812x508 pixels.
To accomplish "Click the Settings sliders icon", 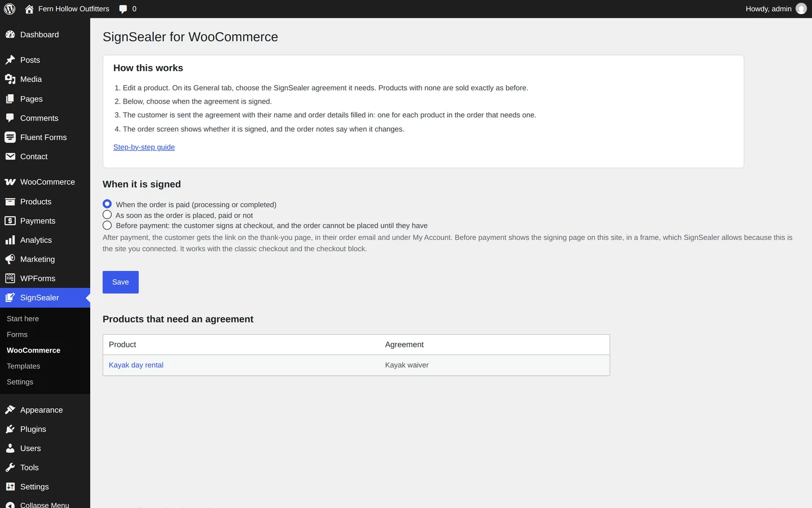I will pyautogui.click(x=10, y=487).
